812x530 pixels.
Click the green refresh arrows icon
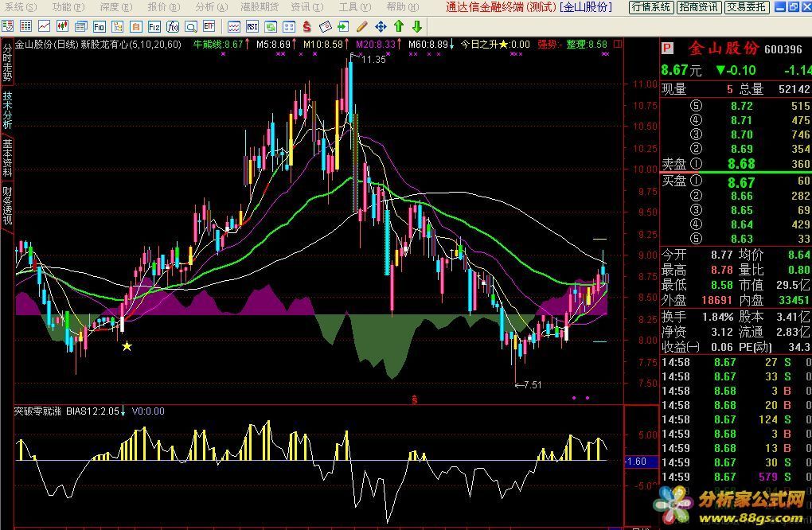point(271,26)
